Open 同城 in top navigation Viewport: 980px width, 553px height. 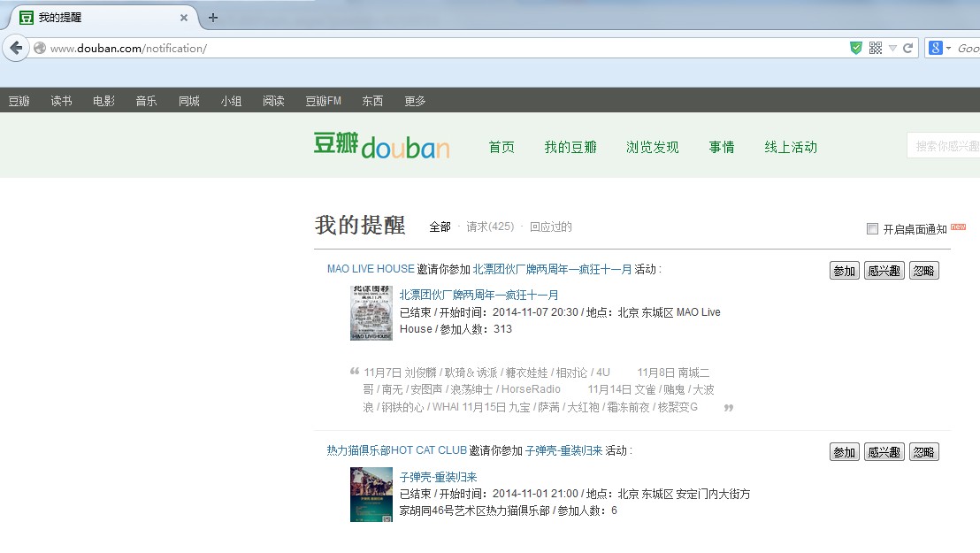coord(188,101)
